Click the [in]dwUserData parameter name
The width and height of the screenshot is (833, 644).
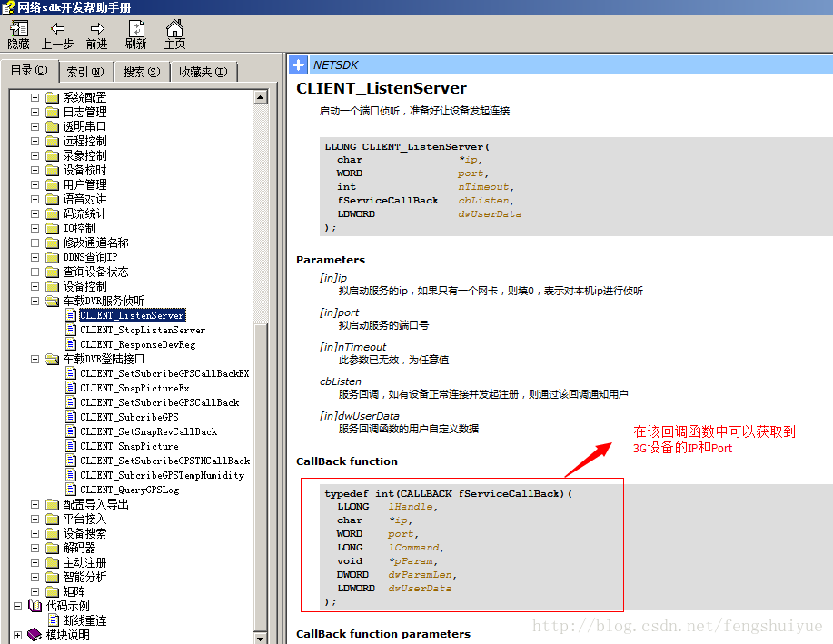click(360, 416)
